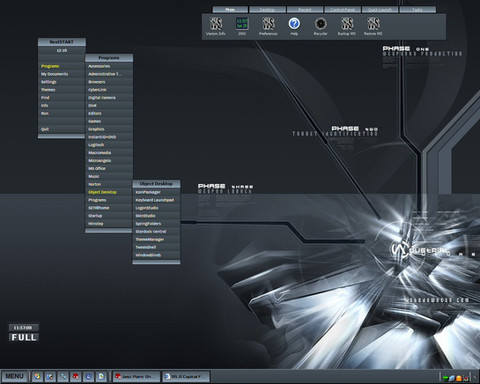
Task: Switch to the Jasc Paint Shop taskbar button
Action: 136,377
